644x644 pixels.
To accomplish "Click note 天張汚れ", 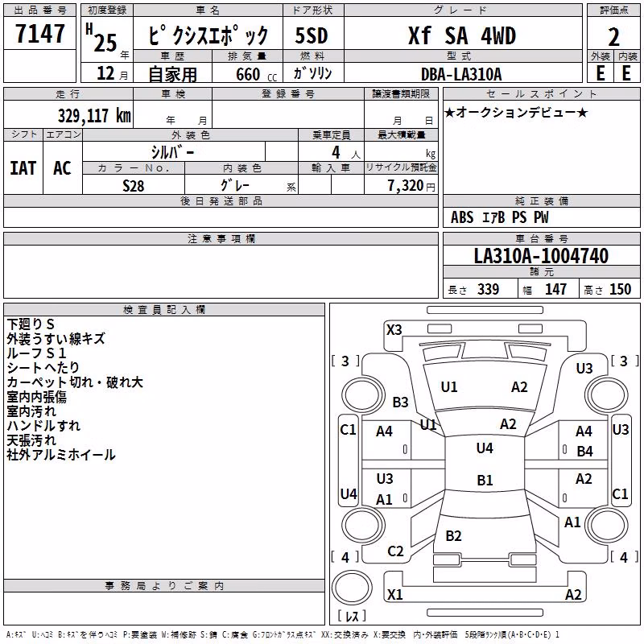I will [31, 440].
